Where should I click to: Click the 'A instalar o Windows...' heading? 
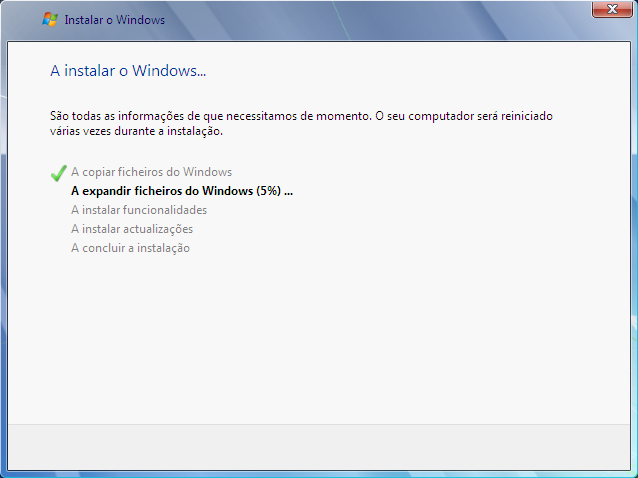(x=128, y=71)
